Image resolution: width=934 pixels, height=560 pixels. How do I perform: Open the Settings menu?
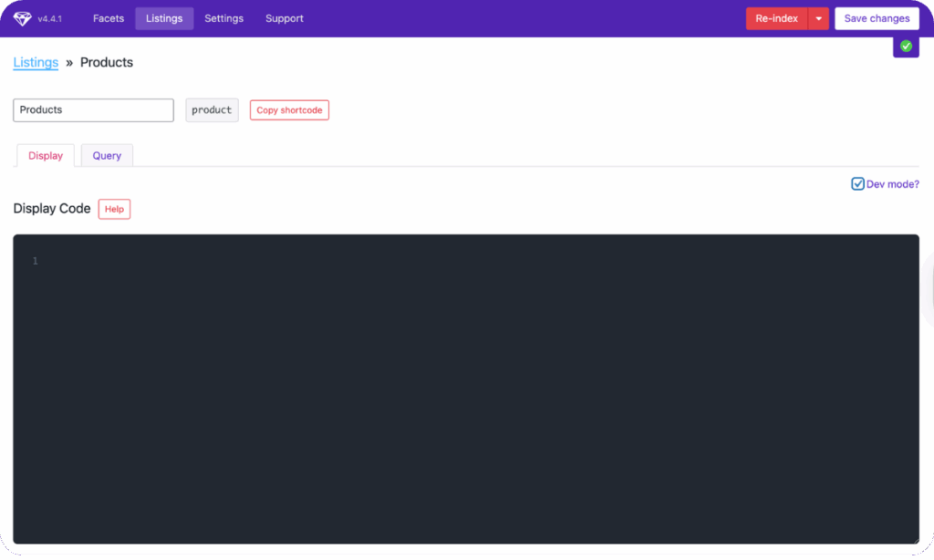(x=224, y=18)
